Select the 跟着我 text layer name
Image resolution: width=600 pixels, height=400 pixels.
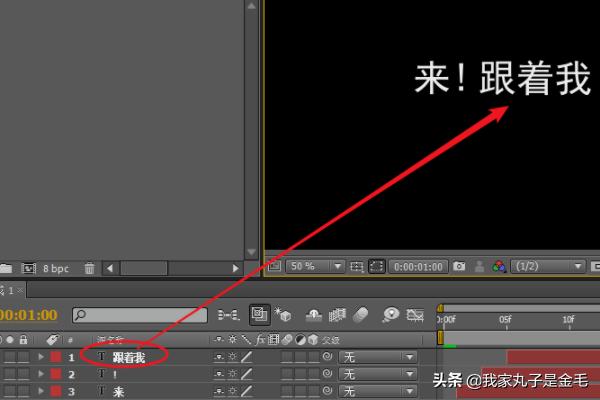tap(129, 358)
